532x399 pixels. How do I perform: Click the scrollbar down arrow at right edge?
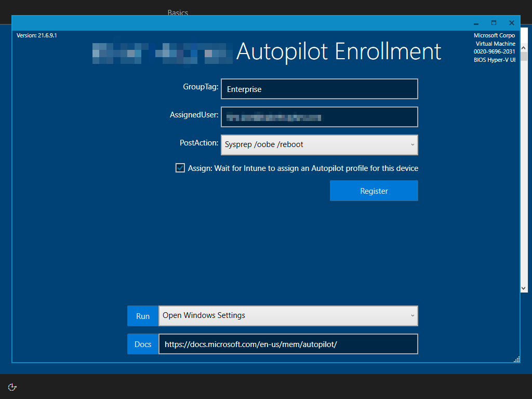524,288
